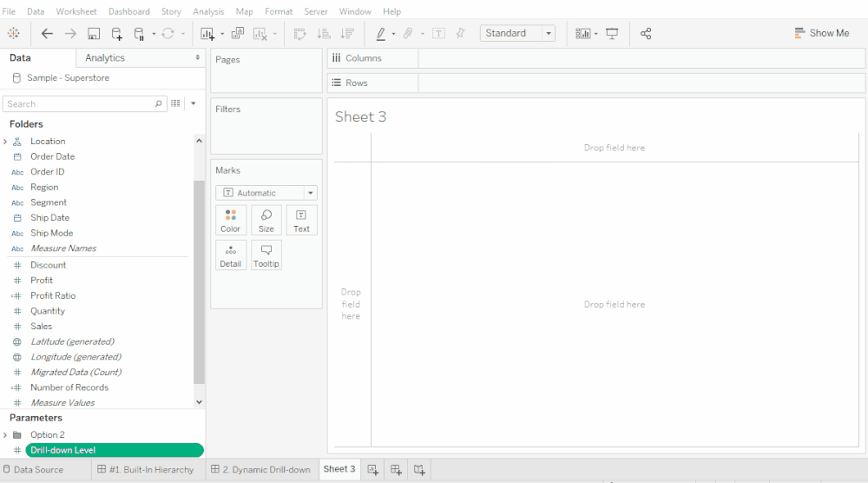Click the Highlight pen icon
Screen dimensions: 868x483
tap(381, 34)
